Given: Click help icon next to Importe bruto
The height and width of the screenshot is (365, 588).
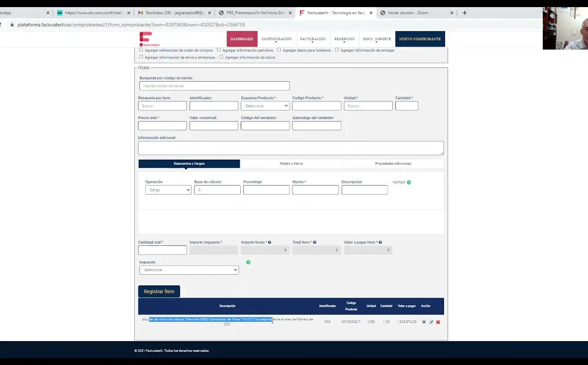Looking at the screenshot, I should (x=270, y=242).
